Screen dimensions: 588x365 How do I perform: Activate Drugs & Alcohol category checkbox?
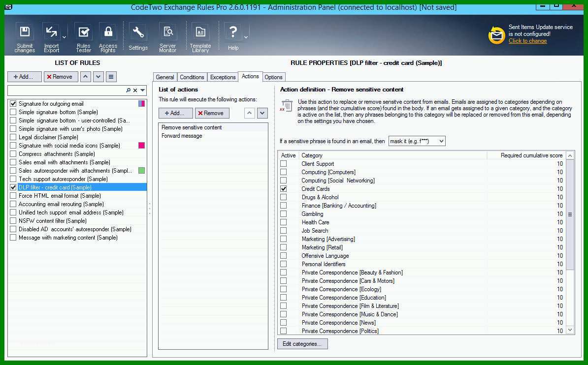[284, 197]
